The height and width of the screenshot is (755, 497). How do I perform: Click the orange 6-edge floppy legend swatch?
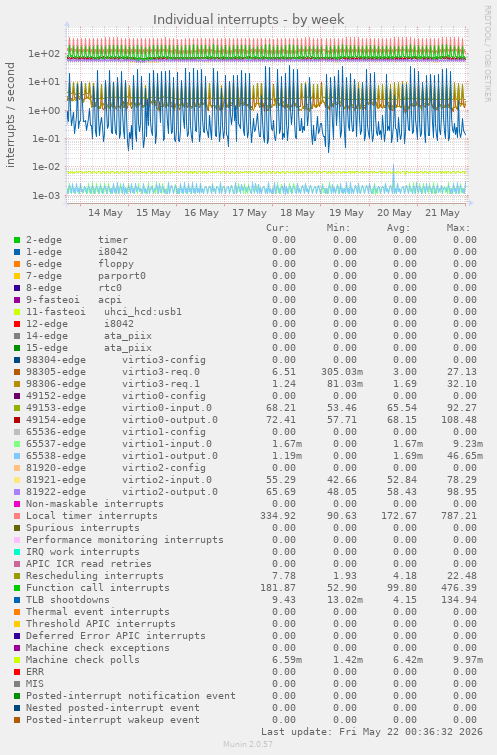pyautogui.click(x=17, y=264)
